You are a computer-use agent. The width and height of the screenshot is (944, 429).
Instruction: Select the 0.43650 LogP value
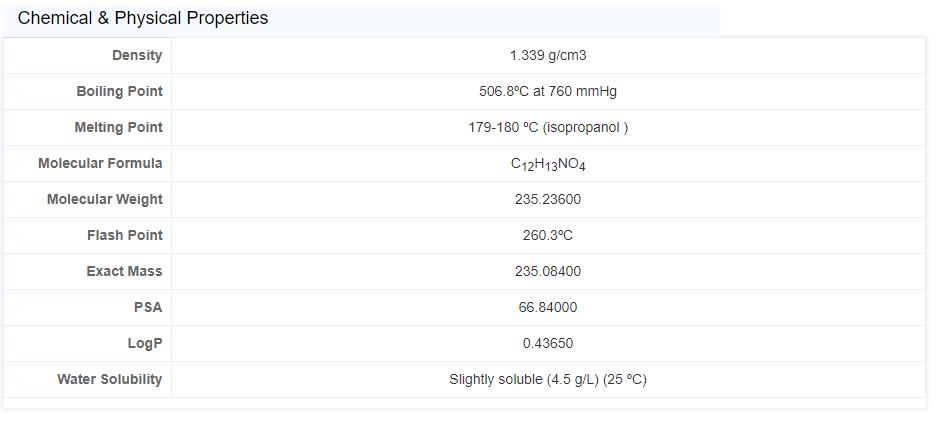point(548,343)
